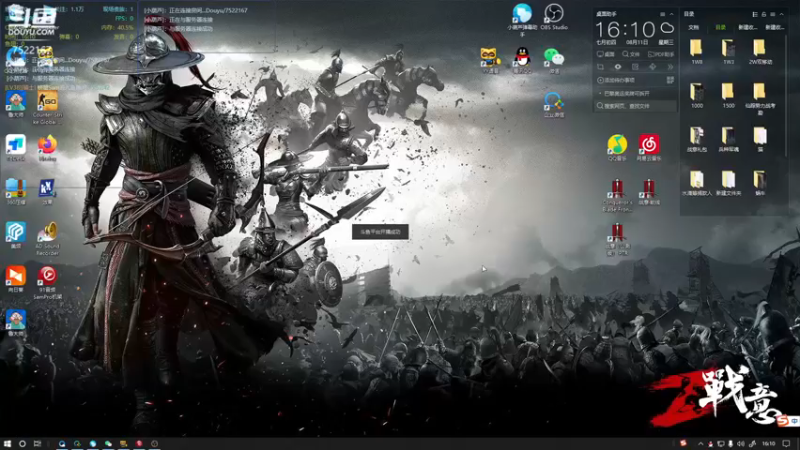Open the PDF助手 button
The width and height of the screenshot is (800, 450).
pyautogui.click(x=661, y=54)
